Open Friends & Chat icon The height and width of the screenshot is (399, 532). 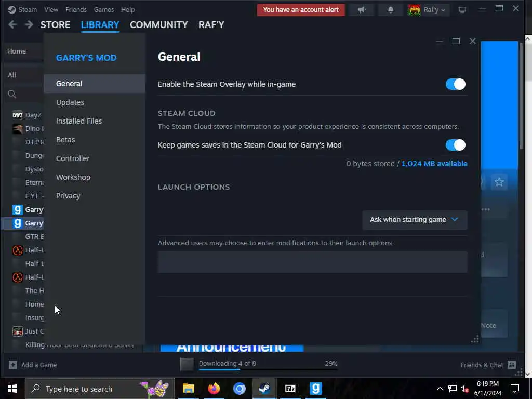(x=512, y=365)
